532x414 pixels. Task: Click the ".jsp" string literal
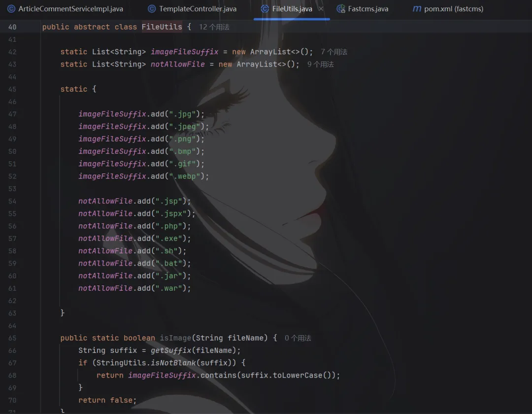tap(168, 201)
